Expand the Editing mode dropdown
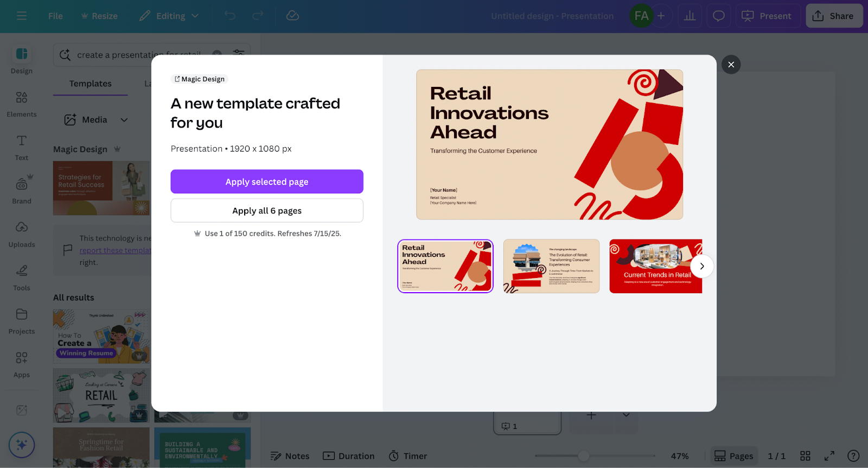The width and height of the screenshot is (868, 468). point(169,16)
